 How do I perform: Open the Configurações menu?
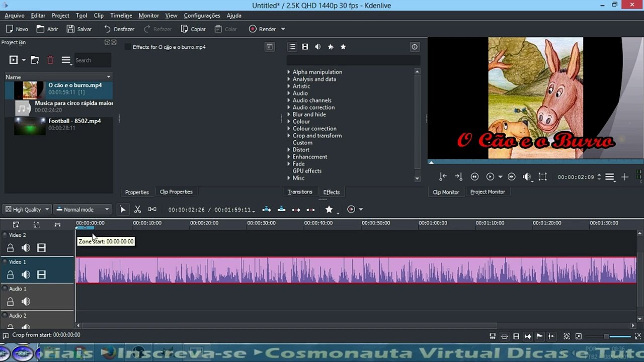(202, 16)
